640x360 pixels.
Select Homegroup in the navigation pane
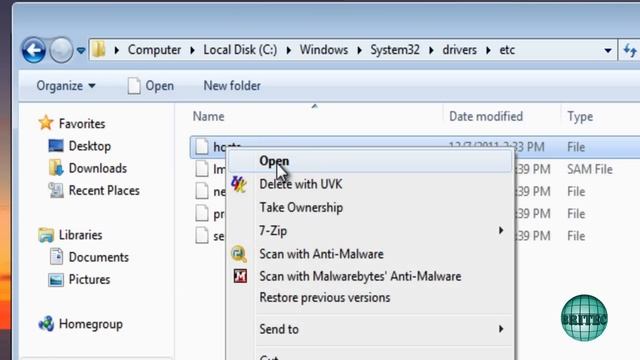pos(91,324)
